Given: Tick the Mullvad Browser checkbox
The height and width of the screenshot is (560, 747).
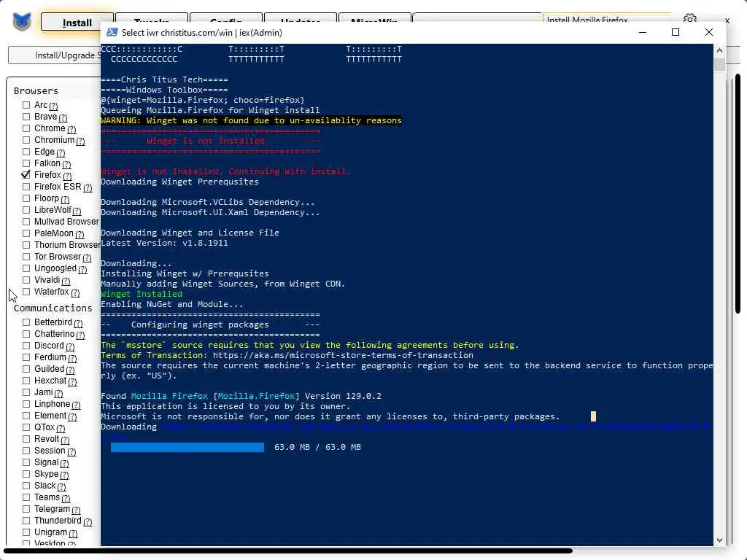Looking at the screenshot, I should (x=26, y=222).
